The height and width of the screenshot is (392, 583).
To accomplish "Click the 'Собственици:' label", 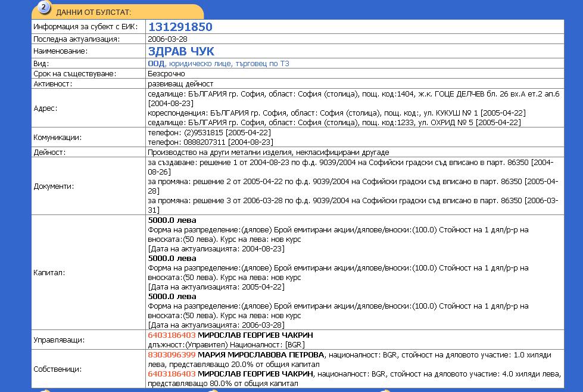I will click(x=58, y=369).
